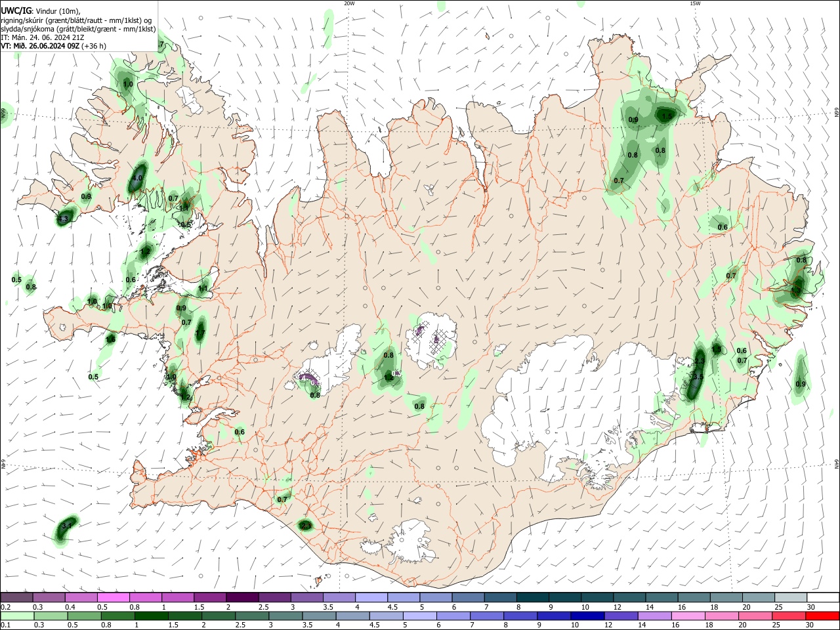Select the dark plum 0.2 swatch, upper legend

(x=16, y=597)
